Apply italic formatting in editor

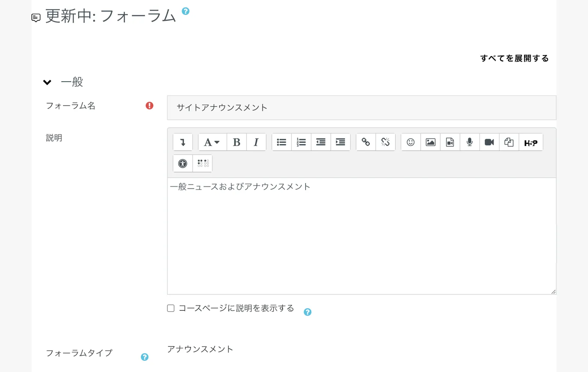click(256, 142)
